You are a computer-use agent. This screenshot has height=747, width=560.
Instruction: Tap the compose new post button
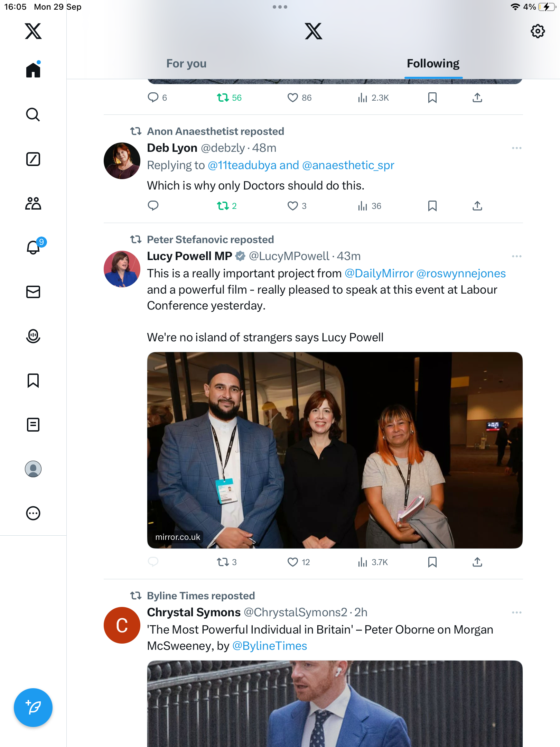[33, 708]
